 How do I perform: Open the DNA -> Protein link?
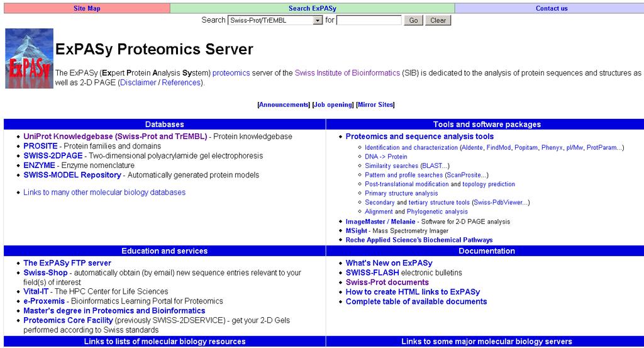(x=386, y=157)
